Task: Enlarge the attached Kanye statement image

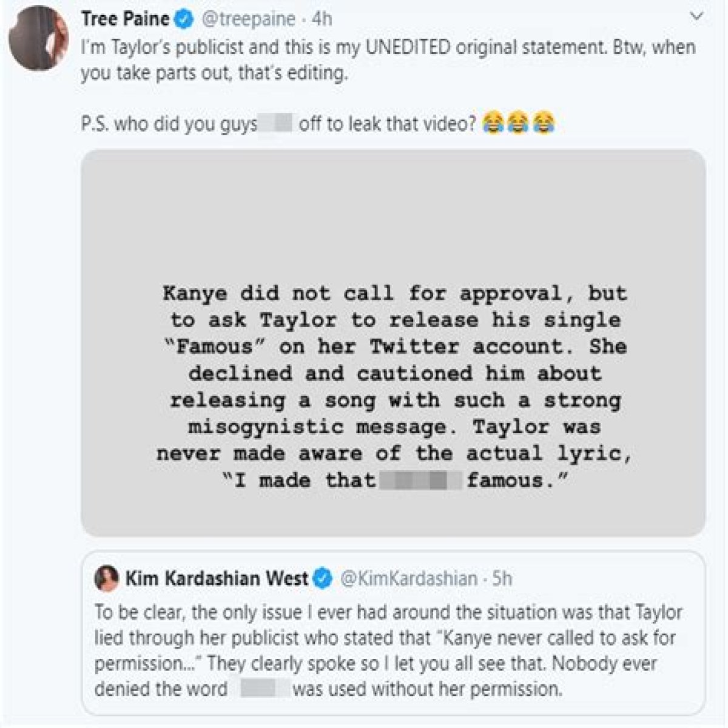Action: (393, 343)
